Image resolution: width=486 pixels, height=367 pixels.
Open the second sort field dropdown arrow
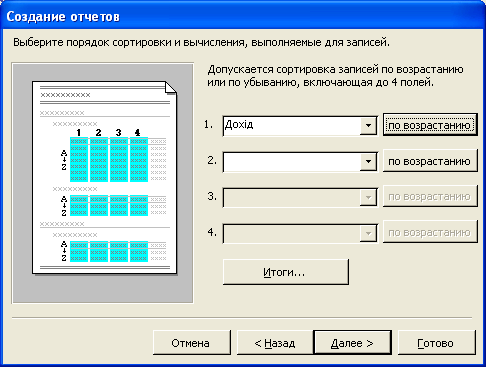point(368,162)
